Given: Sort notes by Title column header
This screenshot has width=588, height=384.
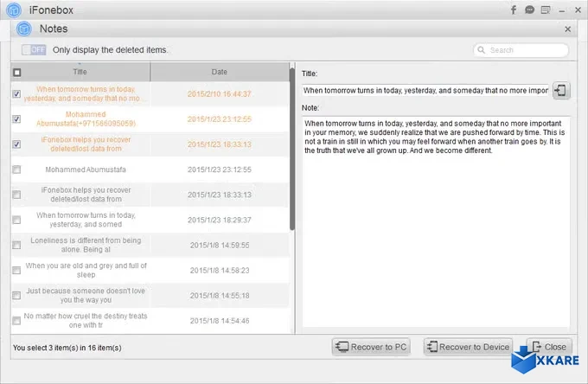Looking at the screenshot, I should click(x=80, y=72).
